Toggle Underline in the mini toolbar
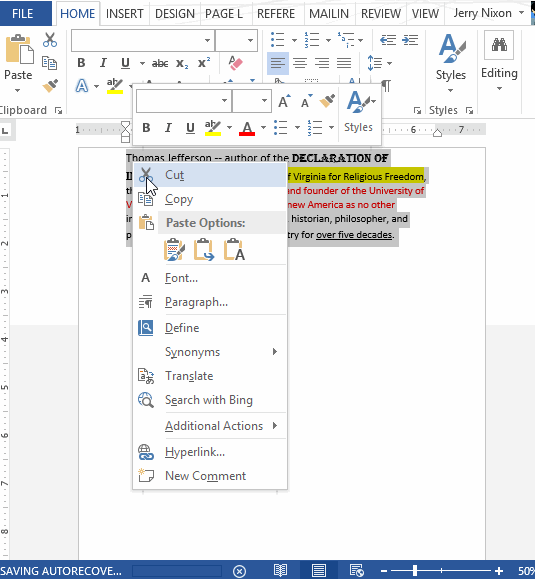Screen dimensions: 535x579 (x=190, y=128)
